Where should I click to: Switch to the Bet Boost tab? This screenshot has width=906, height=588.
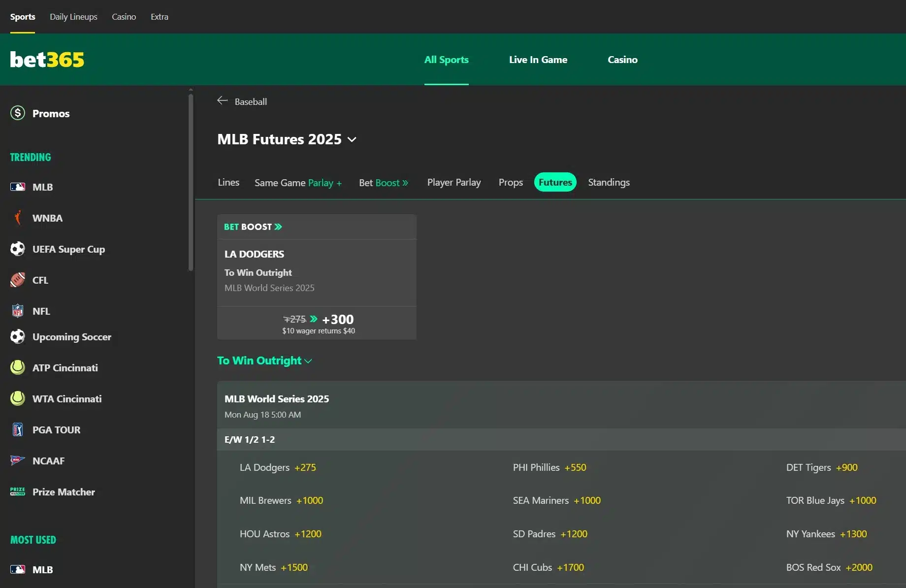point(384,183)
